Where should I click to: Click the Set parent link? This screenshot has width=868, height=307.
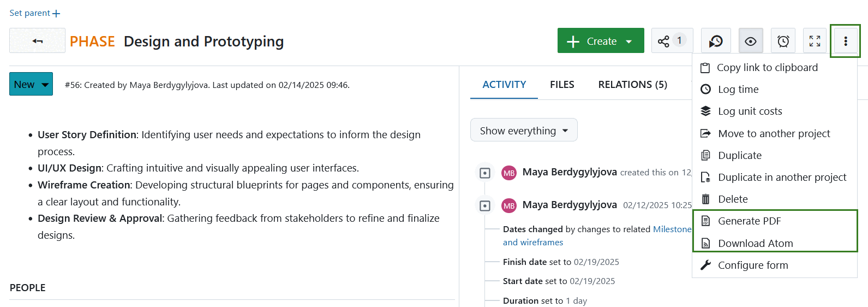tap(35, 13)
